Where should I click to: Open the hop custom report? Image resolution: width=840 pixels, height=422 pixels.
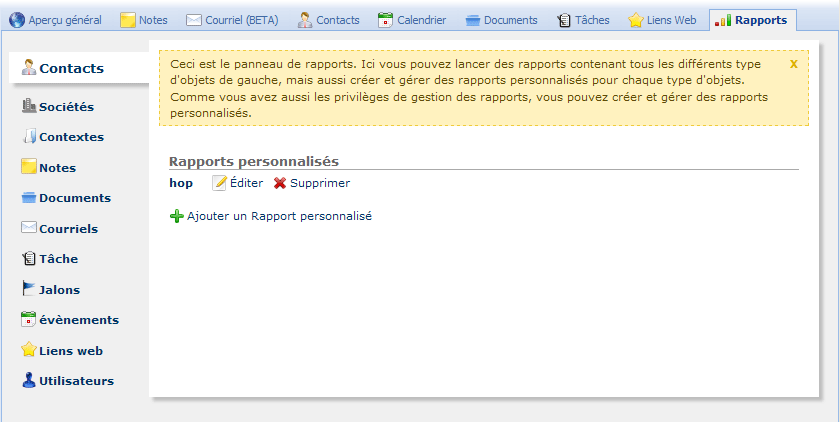181,183
